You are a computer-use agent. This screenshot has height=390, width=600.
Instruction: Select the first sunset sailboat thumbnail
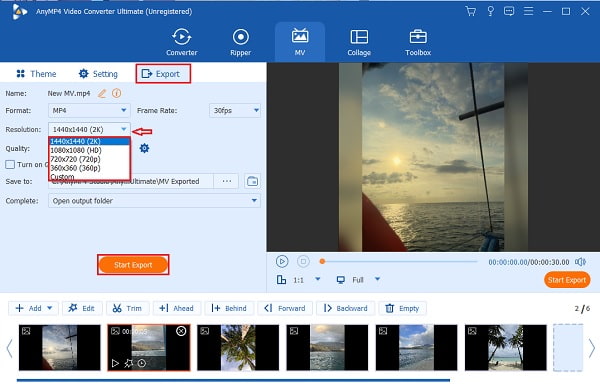[60, 348]
